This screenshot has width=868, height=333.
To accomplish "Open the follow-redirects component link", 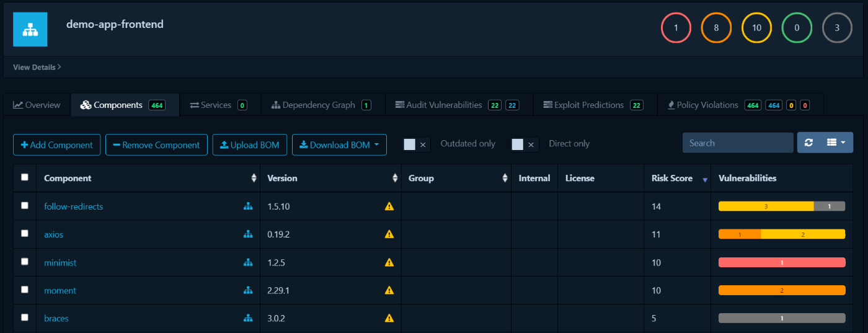I will [73, 206].
